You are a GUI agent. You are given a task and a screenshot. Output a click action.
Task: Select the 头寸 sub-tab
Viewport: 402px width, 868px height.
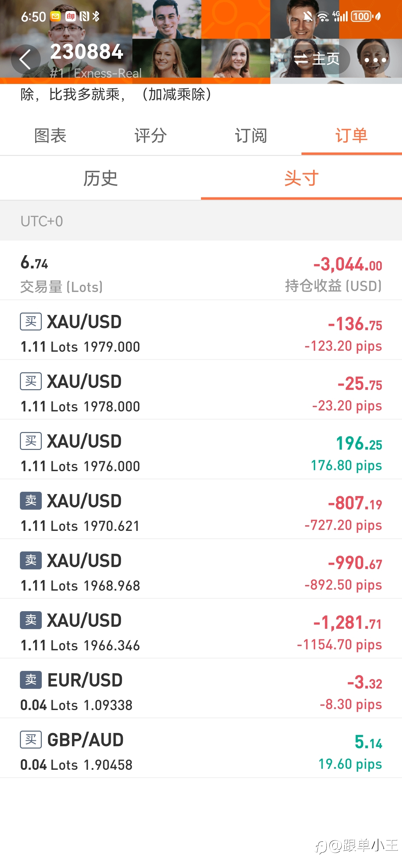coord(301,178)
